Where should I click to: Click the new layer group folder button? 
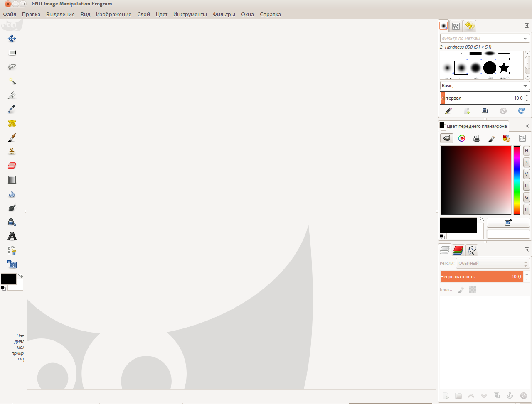coord(458,396)
